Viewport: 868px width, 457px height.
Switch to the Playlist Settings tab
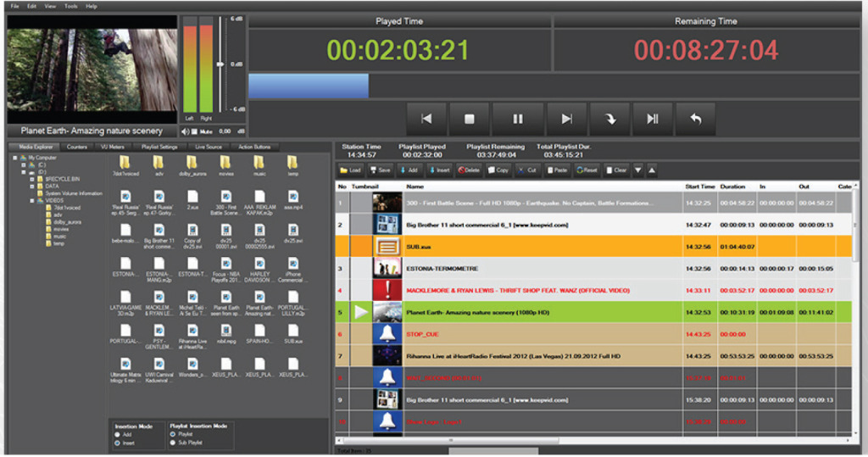click(x=159, y=147)
